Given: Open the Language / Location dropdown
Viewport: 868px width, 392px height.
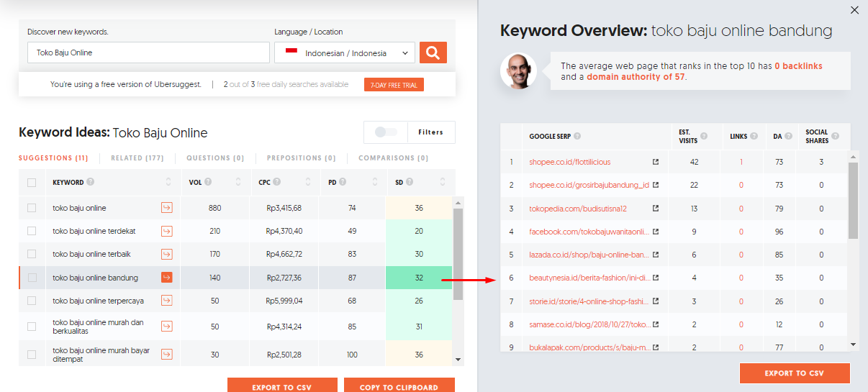Looking at the screenshot, I should point(345,53).
